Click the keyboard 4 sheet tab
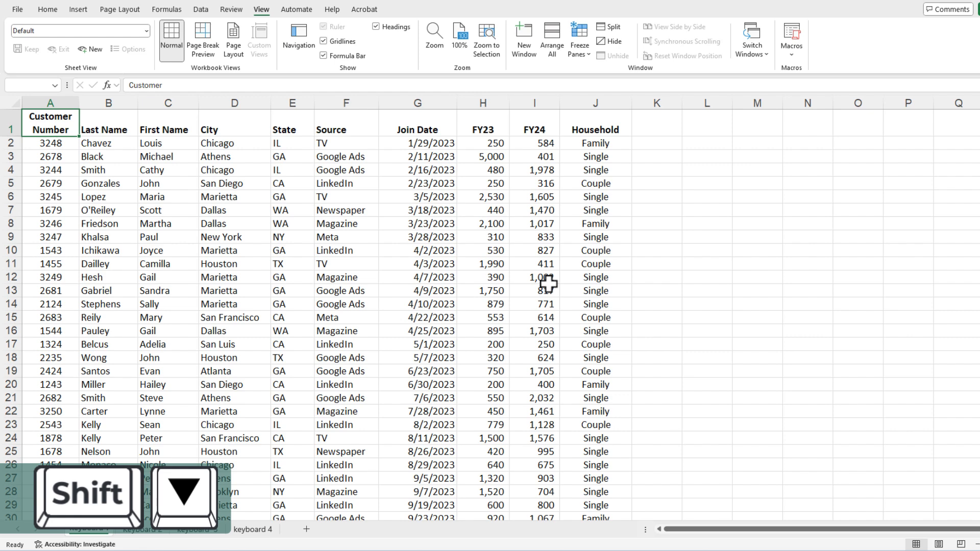Image resolution: width=980 pixels, height=551 pixels. [x=254, y=530]
